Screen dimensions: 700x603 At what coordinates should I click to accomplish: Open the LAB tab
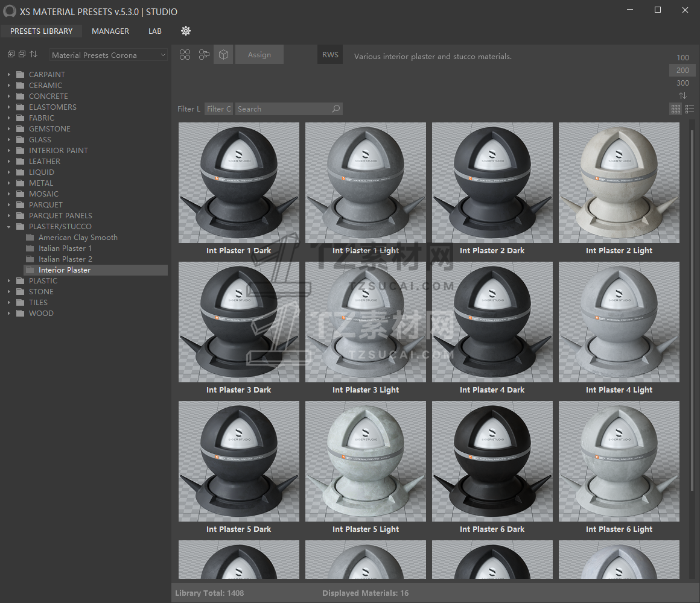coord(155,31)
